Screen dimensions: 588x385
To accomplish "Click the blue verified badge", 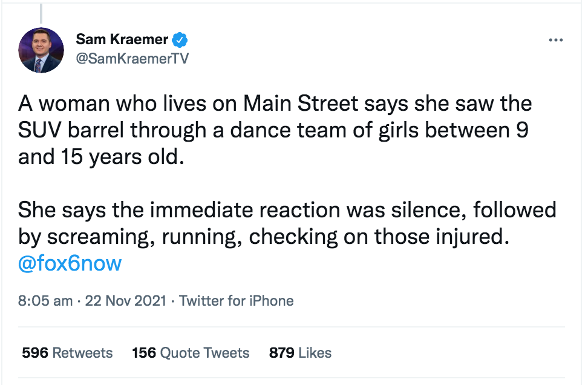I will [180, 40].
